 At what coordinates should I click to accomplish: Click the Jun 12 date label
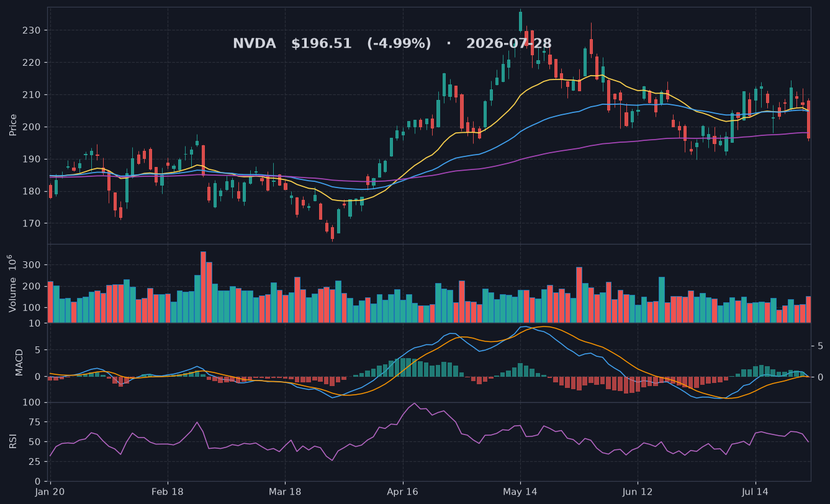[638, 491]
